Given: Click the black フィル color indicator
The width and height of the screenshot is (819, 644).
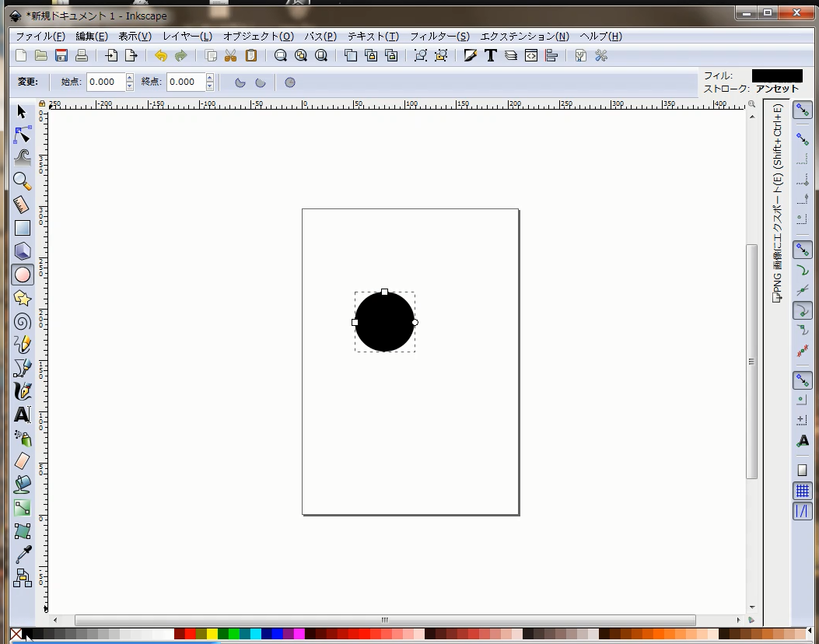Looking at the screenshot, I should coord(776,75).
